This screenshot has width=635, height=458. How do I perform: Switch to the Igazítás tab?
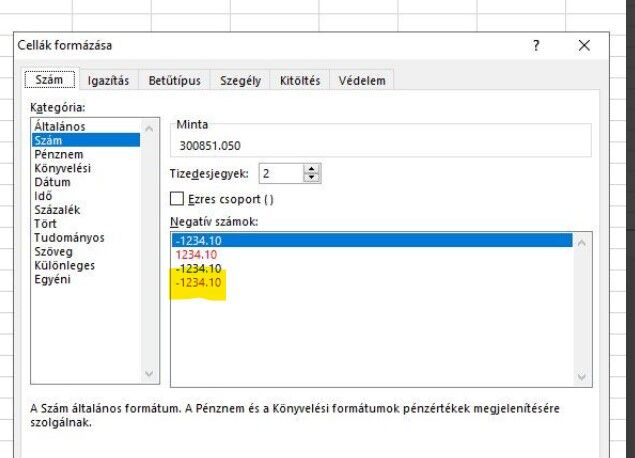[x=108, y=81]
